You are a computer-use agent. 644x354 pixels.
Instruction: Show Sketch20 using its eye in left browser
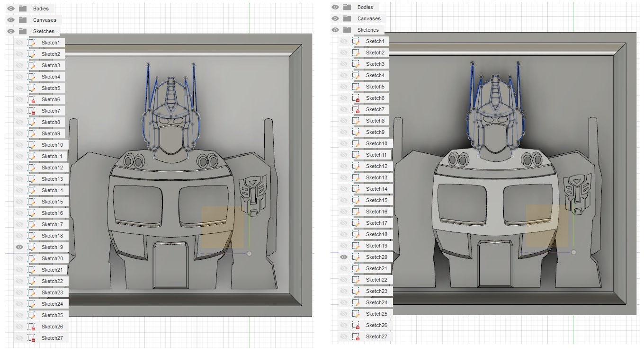click(19, 258)
